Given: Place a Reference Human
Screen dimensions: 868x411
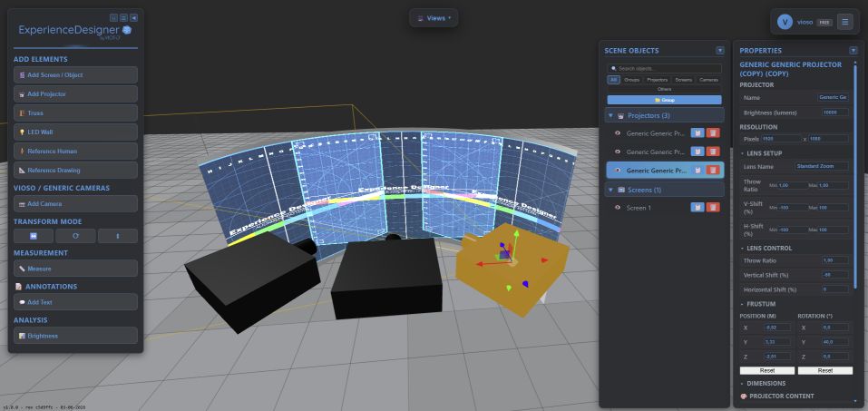Looking at the screenshot, I should click(x=75, y=152).
